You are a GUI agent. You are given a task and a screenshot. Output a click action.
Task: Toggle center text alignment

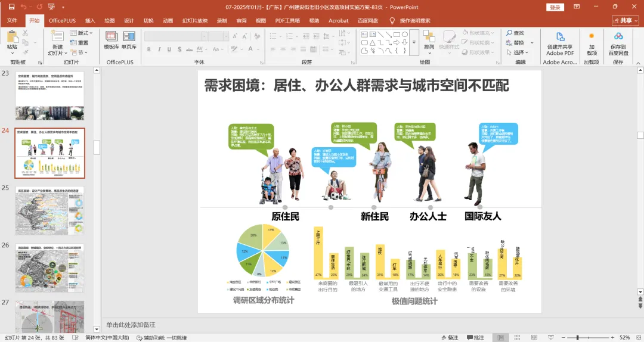[x=283, y=49]
